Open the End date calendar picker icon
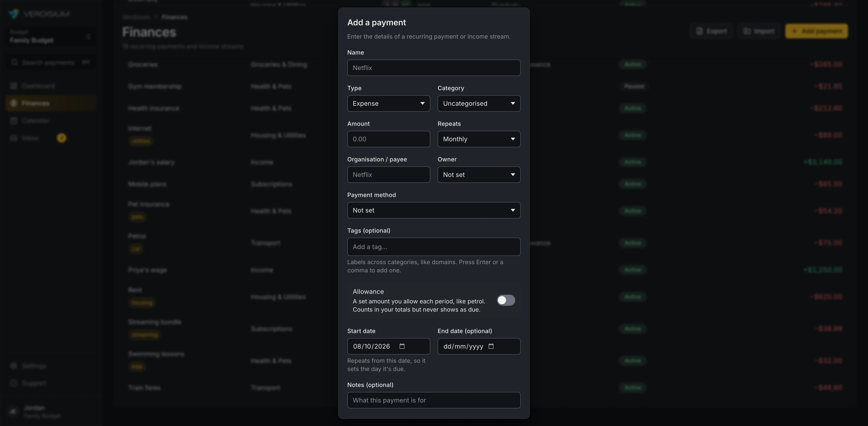 (x=491, y=346)
